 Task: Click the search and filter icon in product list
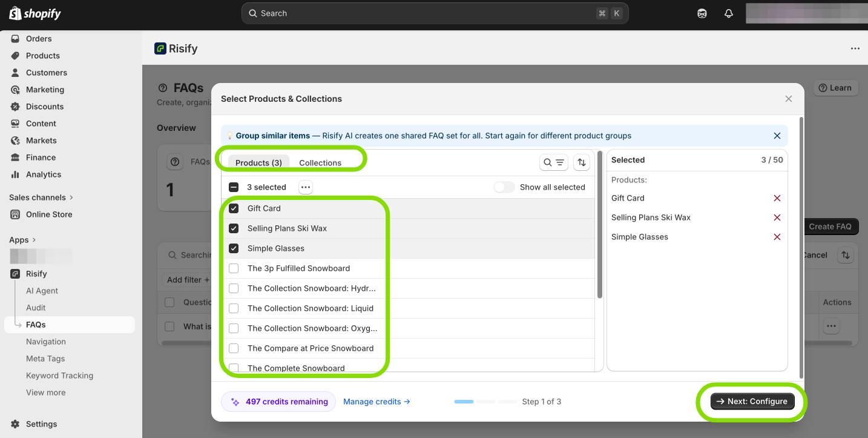click(x=553, y=162)
